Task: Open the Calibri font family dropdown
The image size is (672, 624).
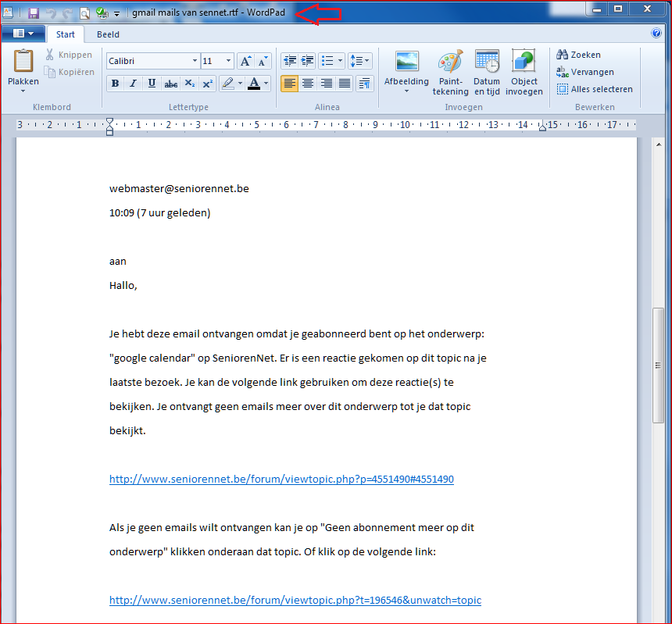Action: coord(195,61)
